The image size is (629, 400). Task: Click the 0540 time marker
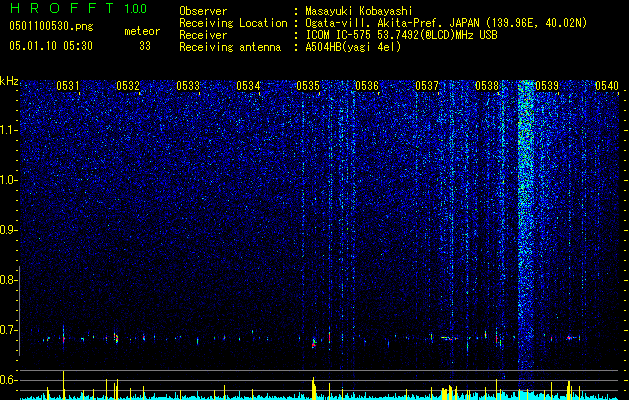click(607, 85)
